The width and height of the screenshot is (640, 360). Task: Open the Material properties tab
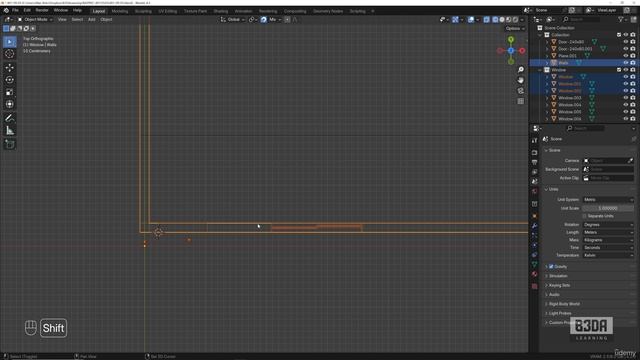(535, 274)
